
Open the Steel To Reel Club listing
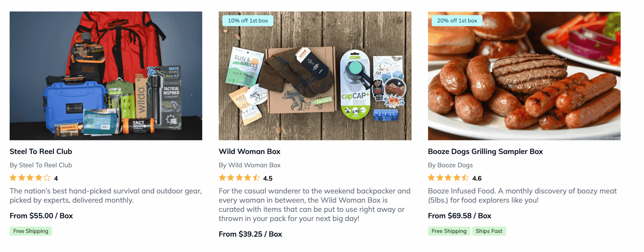click(41, 151)
